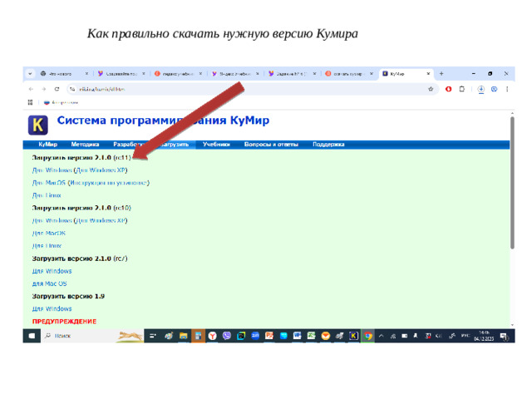Click the ПРЕДУПРЕЖДЕНИЕ red heading

point(64,322)
